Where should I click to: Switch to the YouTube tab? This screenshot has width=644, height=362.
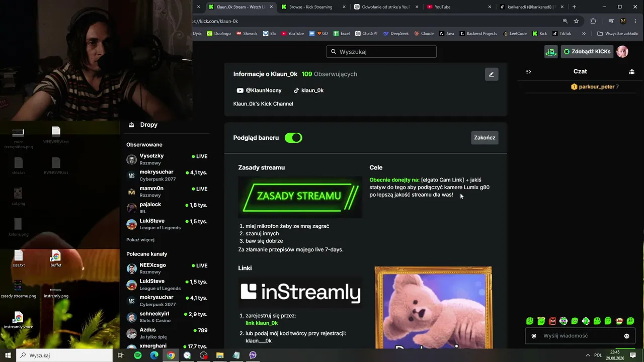[458, 7]
